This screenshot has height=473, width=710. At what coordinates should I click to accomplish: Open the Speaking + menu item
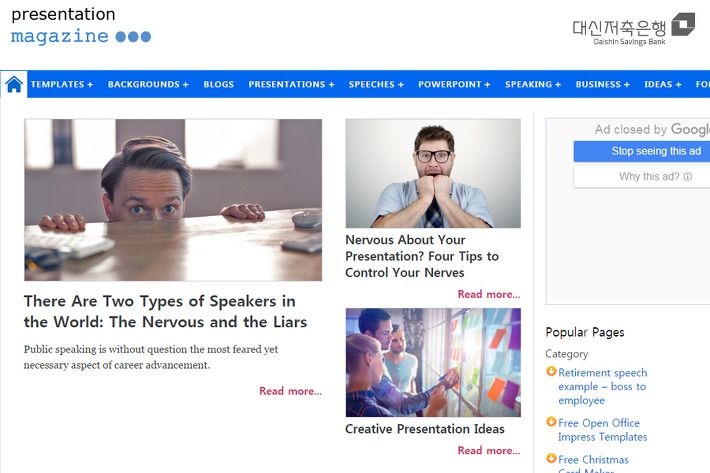click(533, 85)
